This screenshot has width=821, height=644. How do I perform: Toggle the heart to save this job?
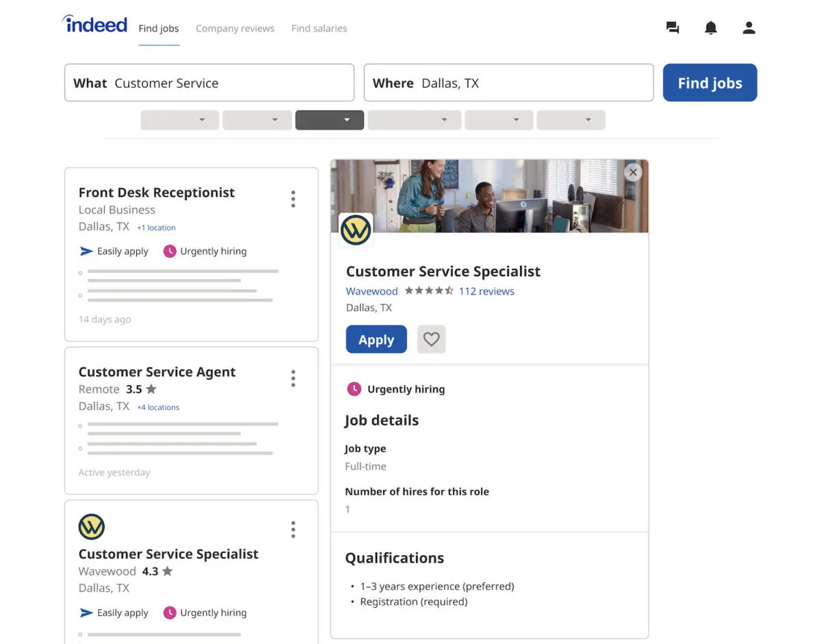pos(431,339)
